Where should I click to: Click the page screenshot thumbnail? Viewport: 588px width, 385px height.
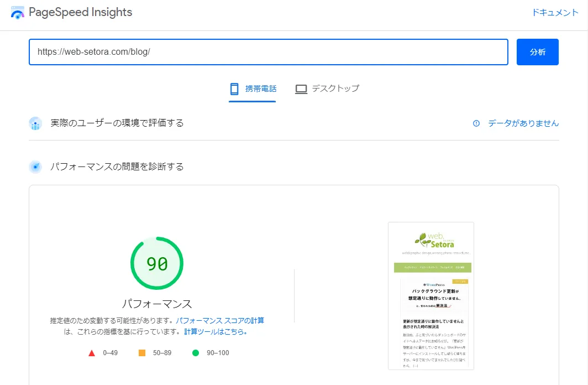[431, 295]
